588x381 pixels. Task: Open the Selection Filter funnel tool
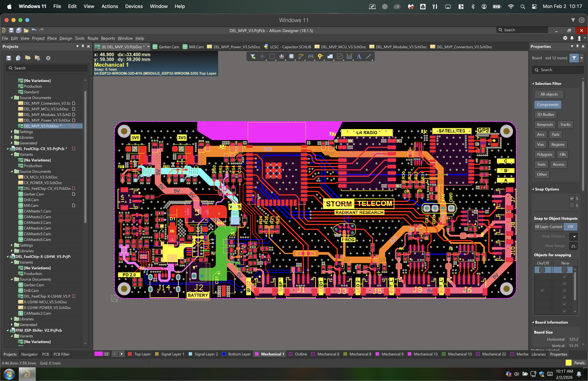[x=253, y=57]
